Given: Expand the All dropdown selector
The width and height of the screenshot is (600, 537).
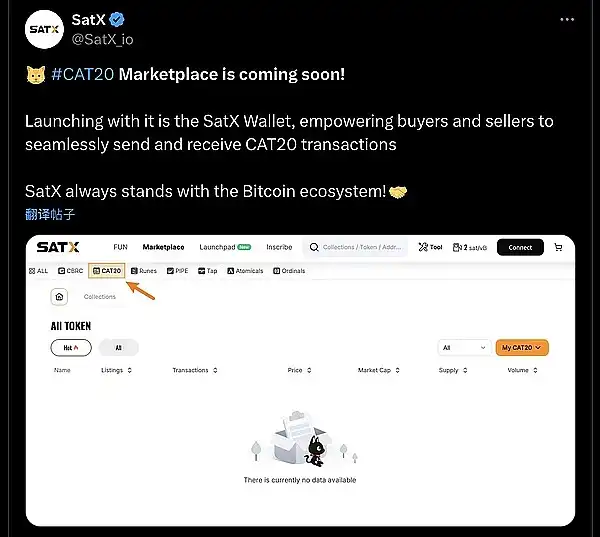Looking at the screenshot, I should [464, 348].
